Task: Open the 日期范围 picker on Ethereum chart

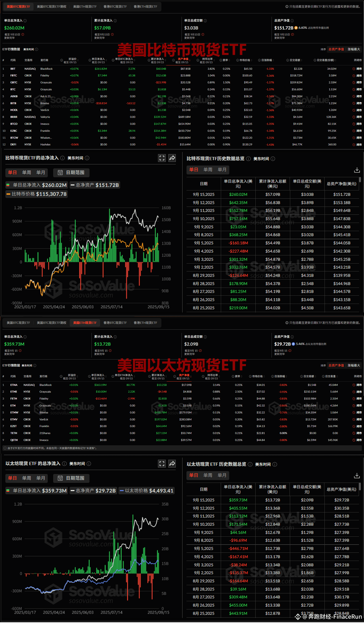Action: click(x=71, y=478)
